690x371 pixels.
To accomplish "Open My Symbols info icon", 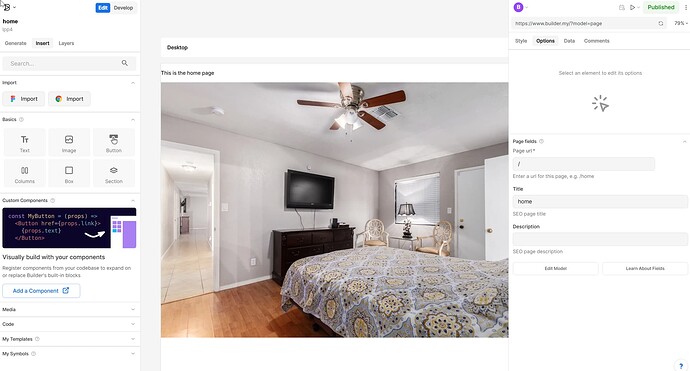I will pos(33,354).
